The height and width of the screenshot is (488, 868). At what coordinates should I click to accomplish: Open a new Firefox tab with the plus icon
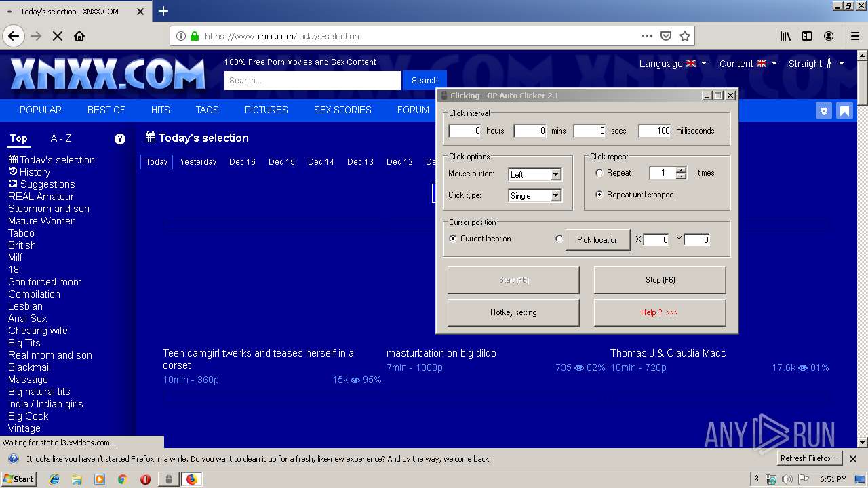163,11
